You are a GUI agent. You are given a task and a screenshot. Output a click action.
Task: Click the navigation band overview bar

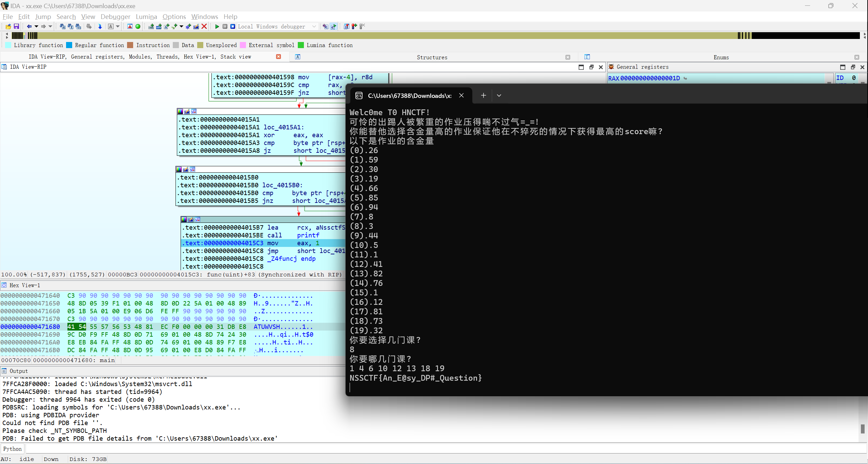(x=435, y=36)
